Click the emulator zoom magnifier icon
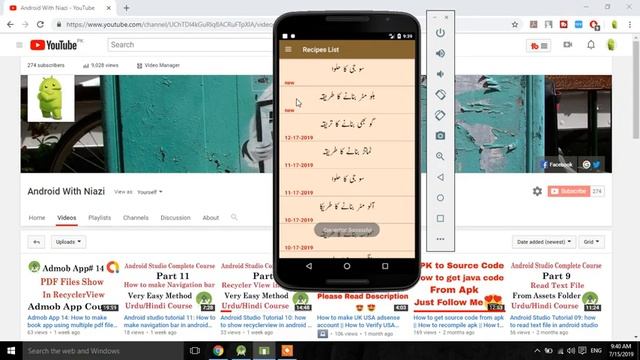The height and width of the screenshot is (360, 640). tap(440, 156)
